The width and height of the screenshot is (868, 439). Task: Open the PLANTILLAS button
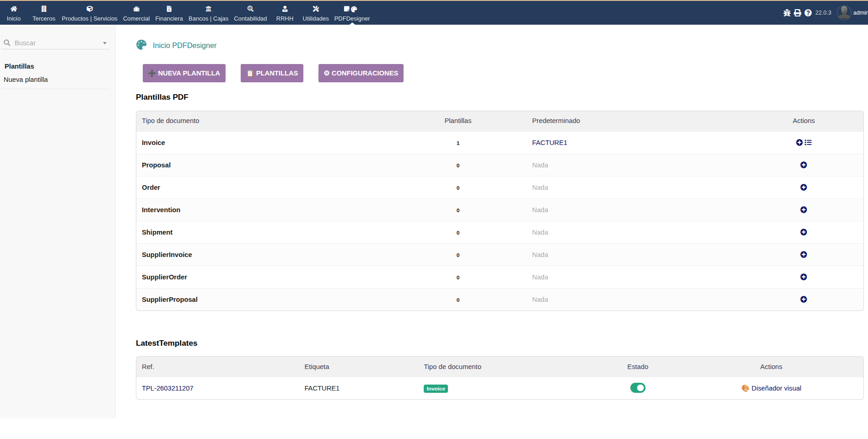272,73
